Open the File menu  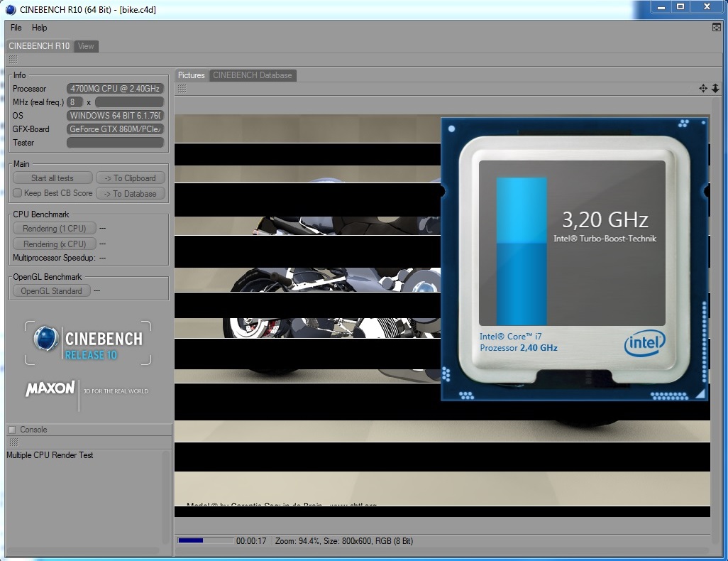click(16, 28)
